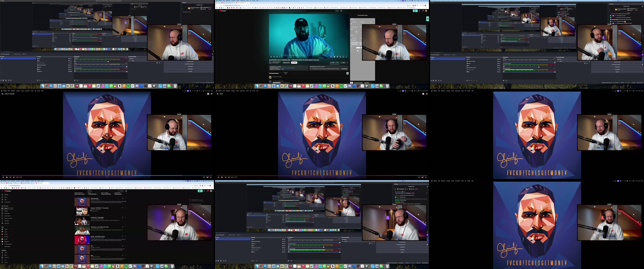Mute volume in the Safe player
The image size is (644, 269).
229,177
